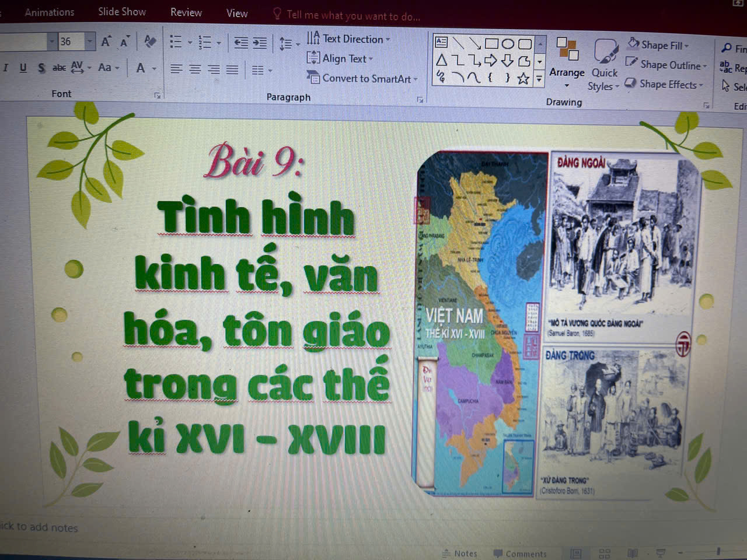
Task: Click the Increase Font Size icon
Action: click(106, 41)
